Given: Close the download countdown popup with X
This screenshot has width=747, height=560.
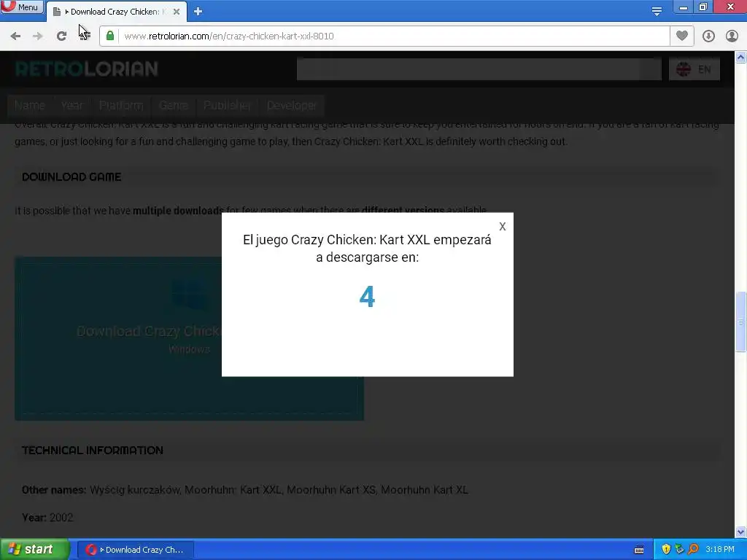Looking at the screenshot, I should 503,227.
